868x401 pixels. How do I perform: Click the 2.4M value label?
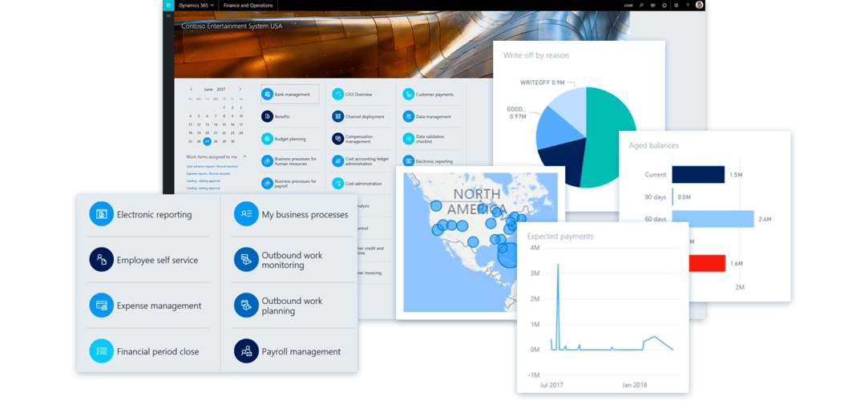(x=765, y=219)
